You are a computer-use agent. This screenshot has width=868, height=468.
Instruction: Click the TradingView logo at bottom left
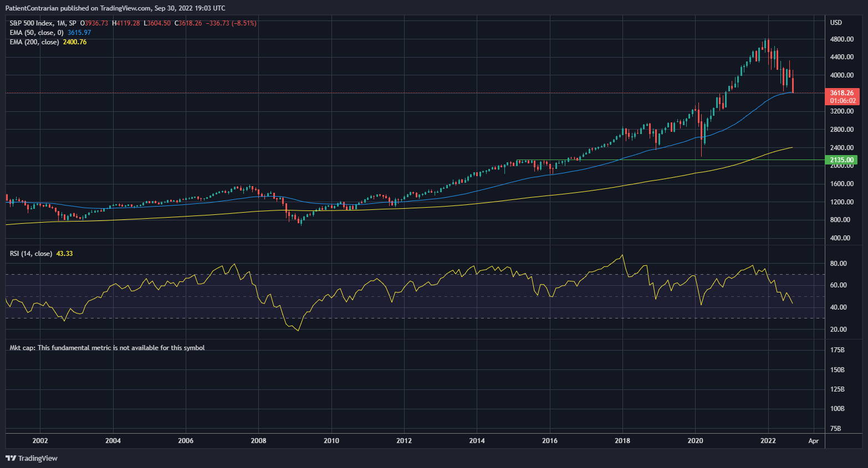32,458
